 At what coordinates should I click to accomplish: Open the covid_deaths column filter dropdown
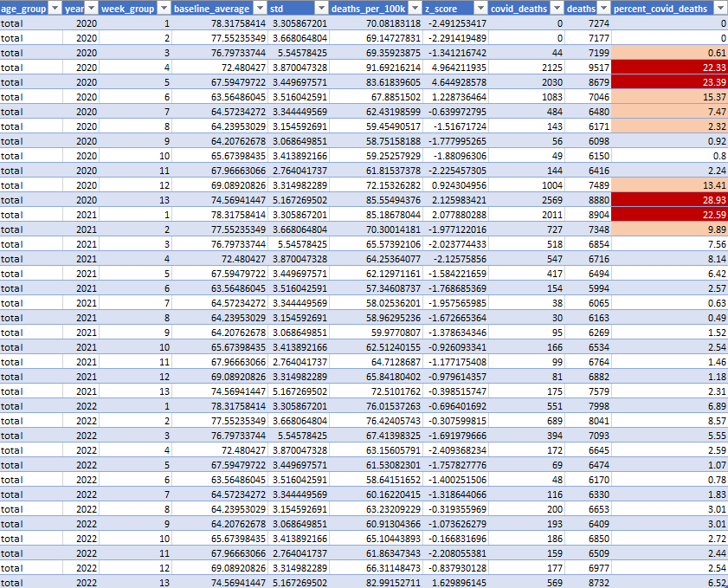click(557, 9)
